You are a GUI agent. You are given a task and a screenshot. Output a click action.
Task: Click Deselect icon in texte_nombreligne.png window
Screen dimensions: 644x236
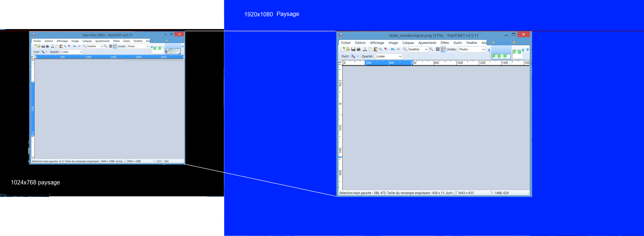point(386,49)
